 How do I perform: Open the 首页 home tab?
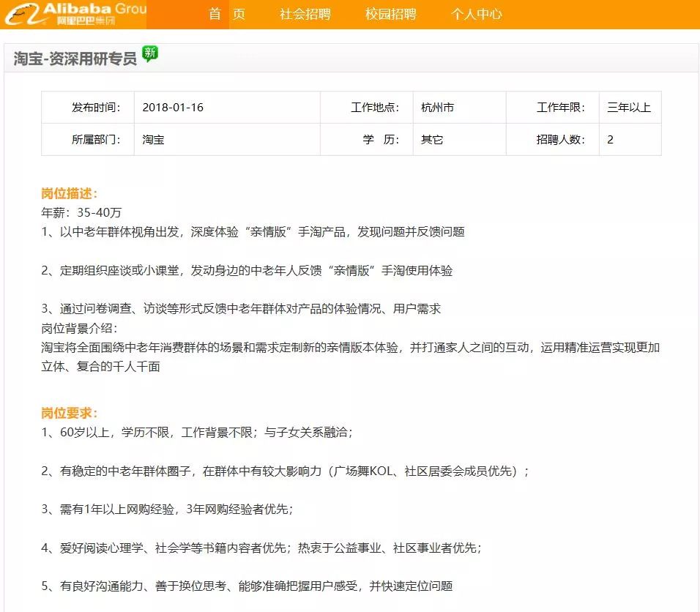coord(226,14)
